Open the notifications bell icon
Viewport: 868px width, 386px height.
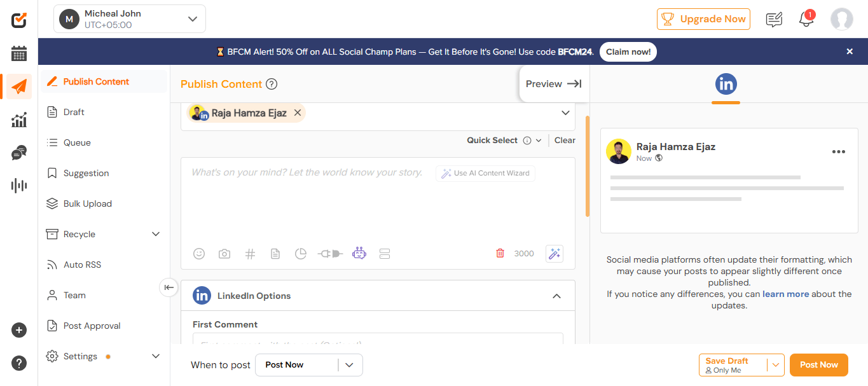806,18
